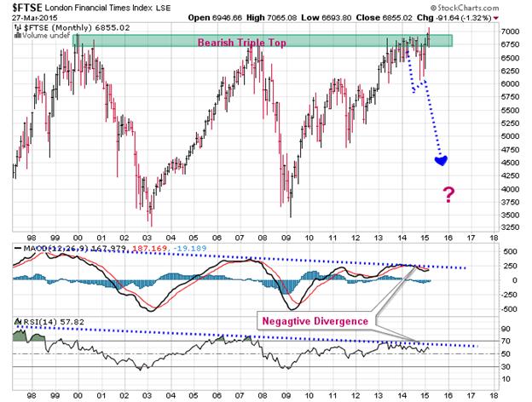Click the London Financial Times Index label
Screen dimensions: 532x402
[99, 8]
